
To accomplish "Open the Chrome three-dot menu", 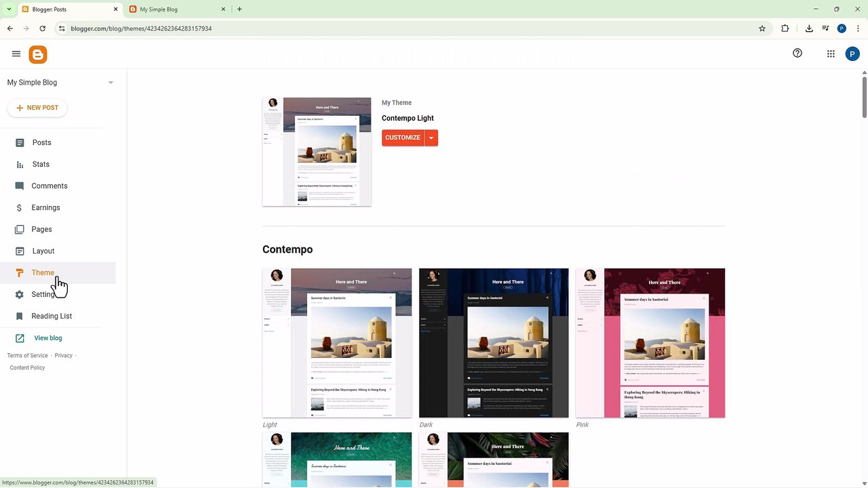I will pos(856,28).
